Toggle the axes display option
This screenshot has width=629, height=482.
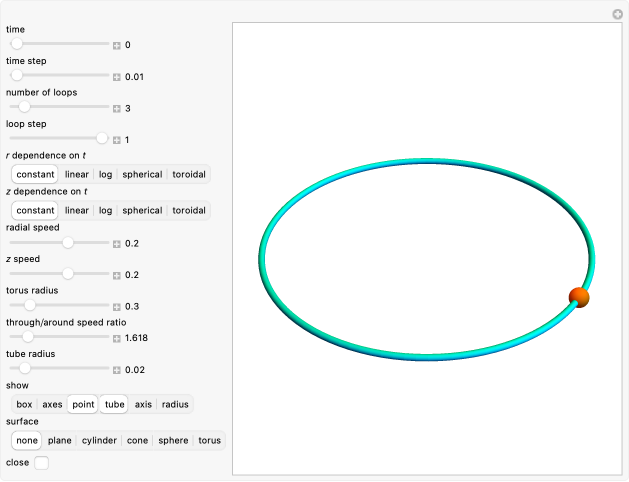[x=52, y=405]
